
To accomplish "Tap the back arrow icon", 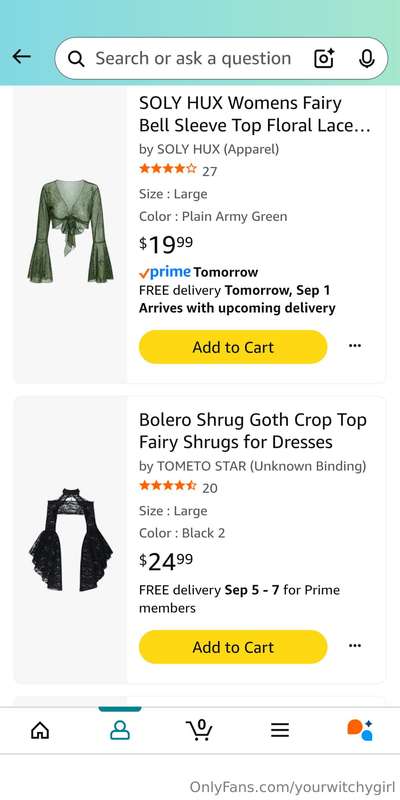I will [x=21, y=57].
